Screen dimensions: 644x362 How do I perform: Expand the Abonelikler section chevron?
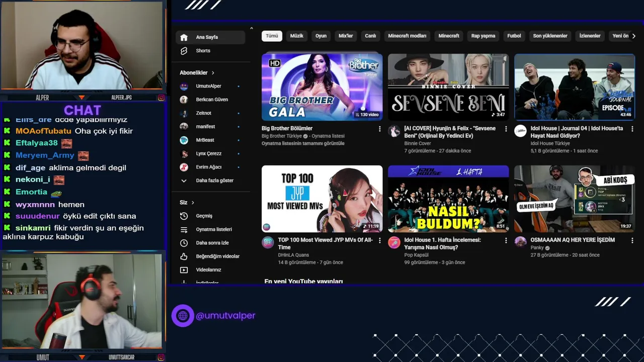[213, 73]
